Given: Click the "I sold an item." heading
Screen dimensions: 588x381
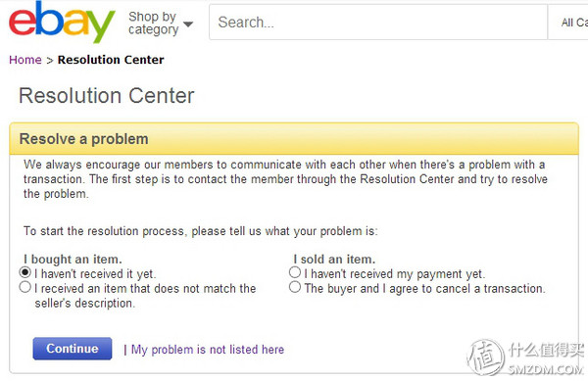Looking at the screenshot, I should (334, 260).
